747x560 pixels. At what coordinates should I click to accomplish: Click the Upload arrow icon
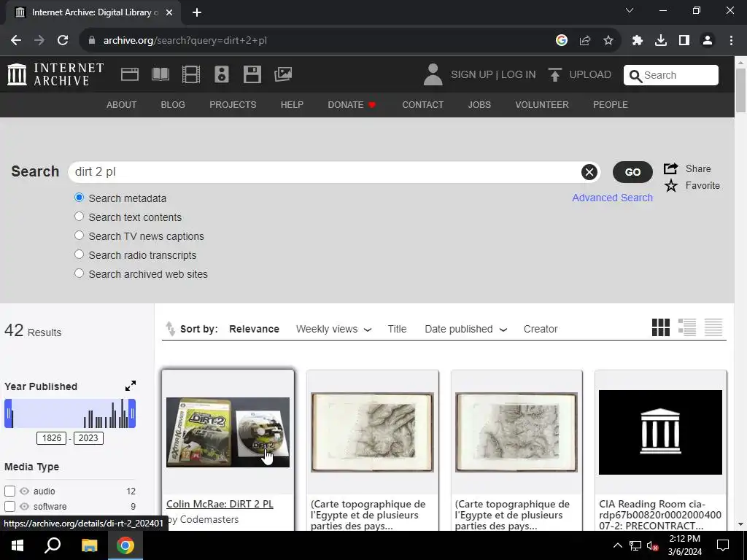coord(554,75)
